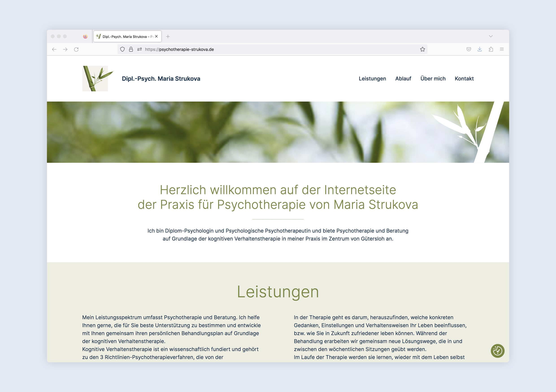Reload the current page
556x392 pixels.
pos(76,49)
